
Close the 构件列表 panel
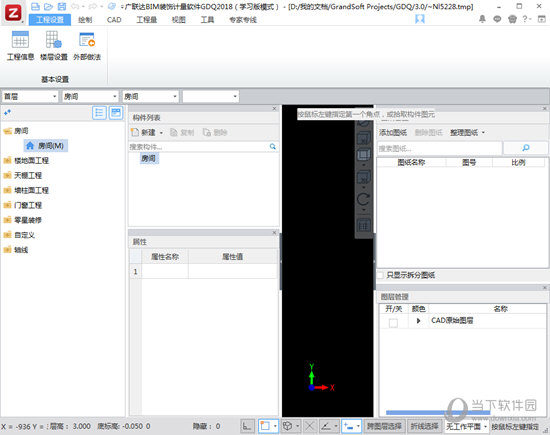275,109
